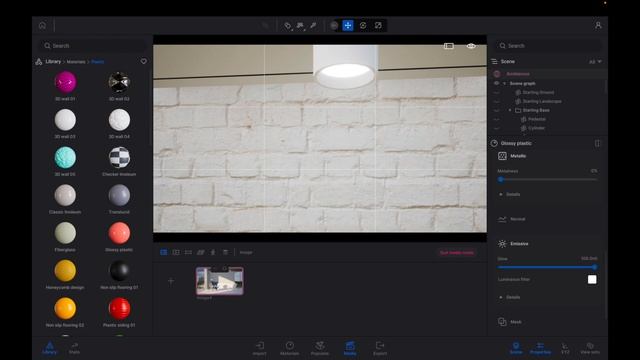
Task: Adjust the Emissive Glow slider
Action: coord(547,267)
